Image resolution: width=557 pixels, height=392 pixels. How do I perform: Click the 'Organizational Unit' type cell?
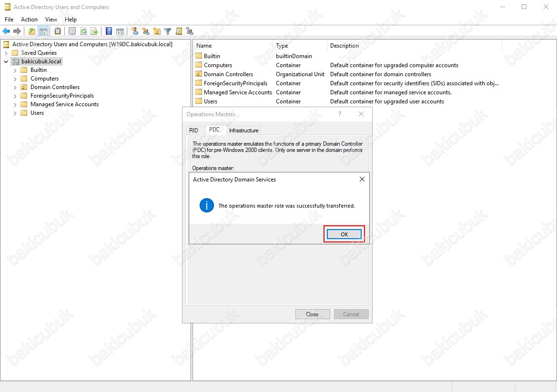click(x=300, y=74)
